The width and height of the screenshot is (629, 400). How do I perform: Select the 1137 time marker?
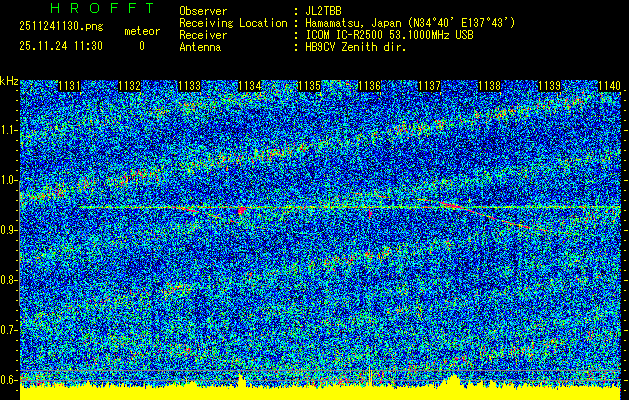click(x=429, y=87)
